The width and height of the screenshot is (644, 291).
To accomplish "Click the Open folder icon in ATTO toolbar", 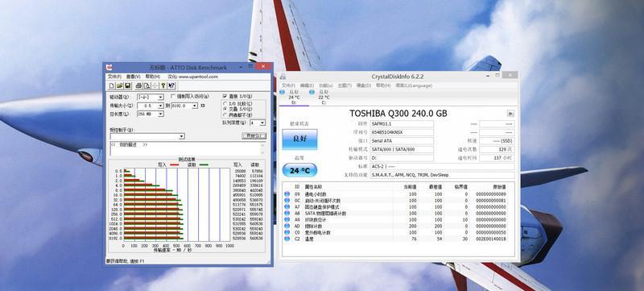I will [x=119, y=85].
